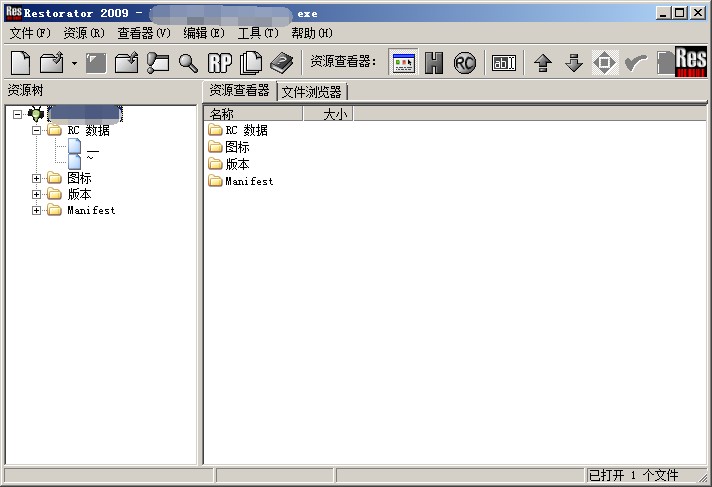The height and width of the screenshot is (487, 712).
Task: Open the 工具(T) menu
Action: (x=258, y=33)
